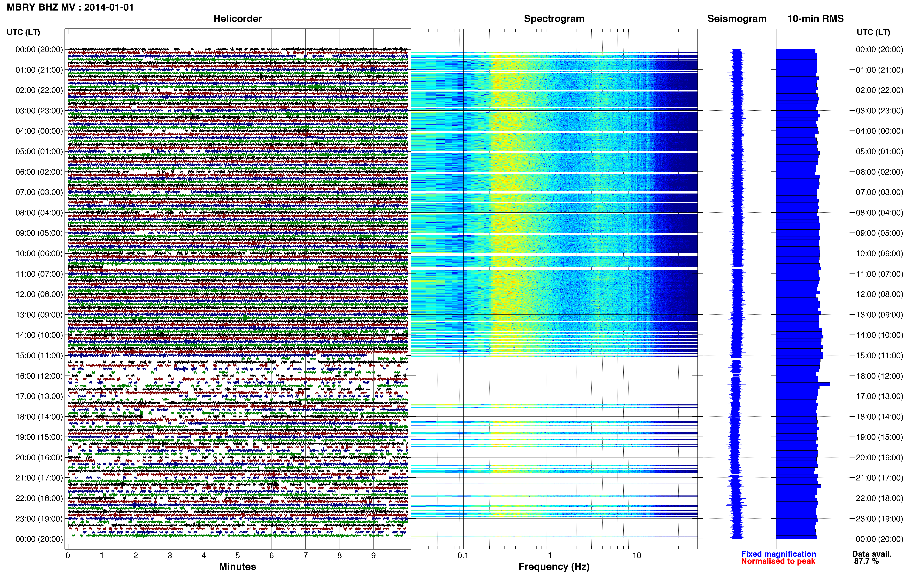Click the seismogram trace gap before 11:00
Screen dimensions: 924x578
coord(737,268)
